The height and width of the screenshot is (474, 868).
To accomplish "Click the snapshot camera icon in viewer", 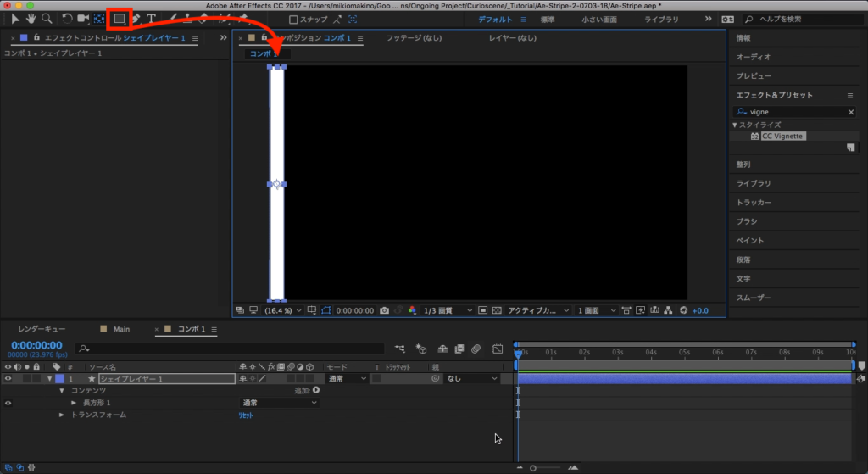I will tap(385, 310).
